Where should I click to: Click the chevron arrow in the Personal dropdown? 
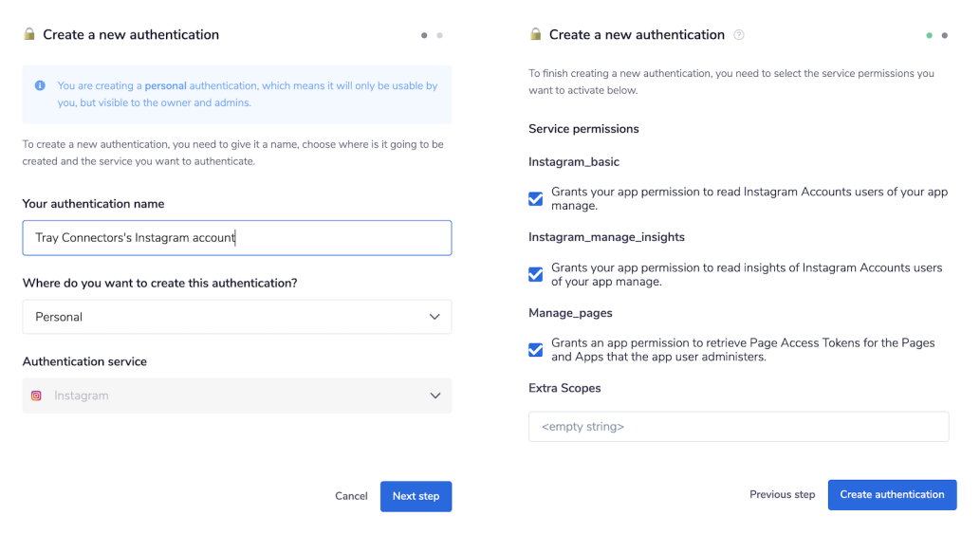(435, 317)
